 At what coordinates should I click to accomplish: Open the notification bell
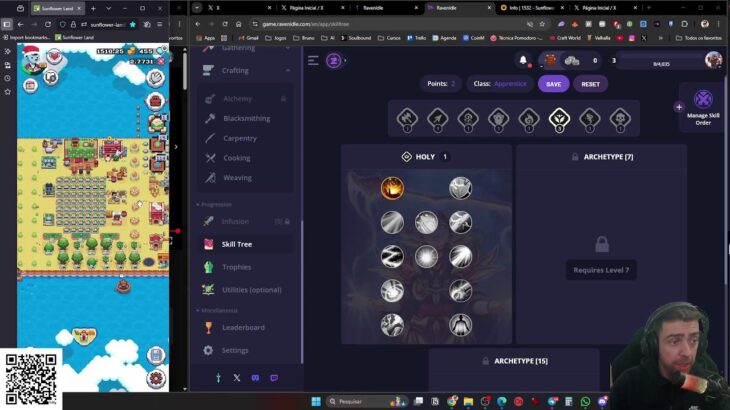point(523,60)
